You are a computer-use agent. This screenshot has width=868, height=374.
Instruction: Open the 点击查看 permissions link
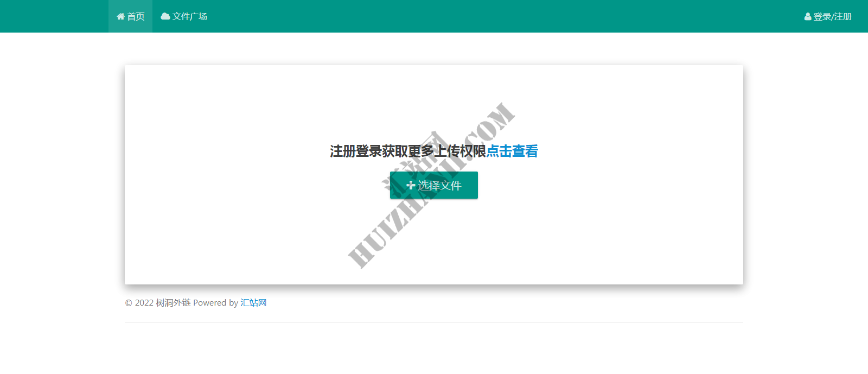click(x=512, y=151)
